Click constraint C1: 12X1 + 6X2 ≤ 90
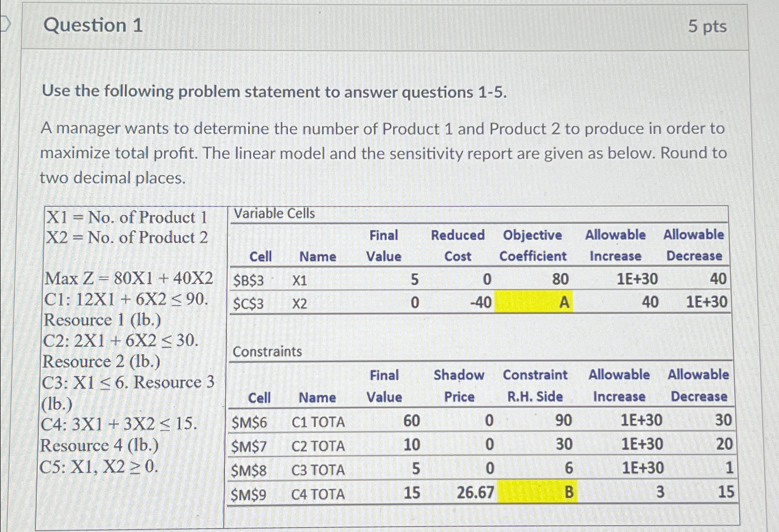 [126, 299]
